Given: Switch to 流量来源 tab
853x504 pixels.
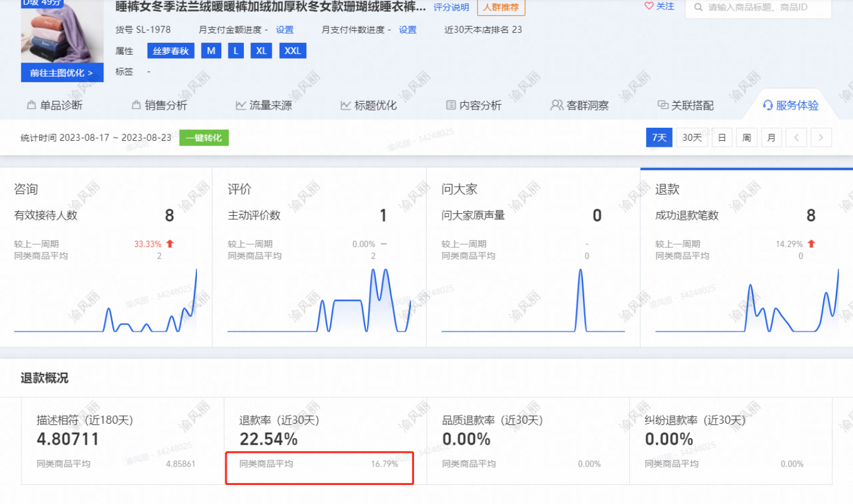Looking at the screenshot, I should 264,105.
